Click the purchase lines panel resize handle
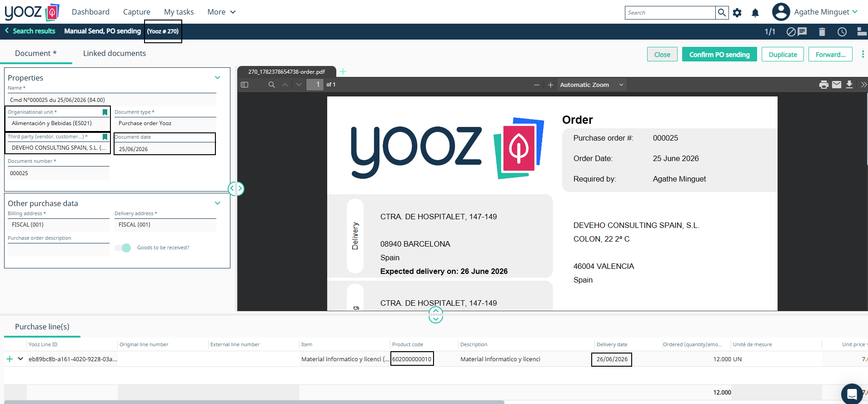This screenshot has width=868, height=404. pos(436,314)
